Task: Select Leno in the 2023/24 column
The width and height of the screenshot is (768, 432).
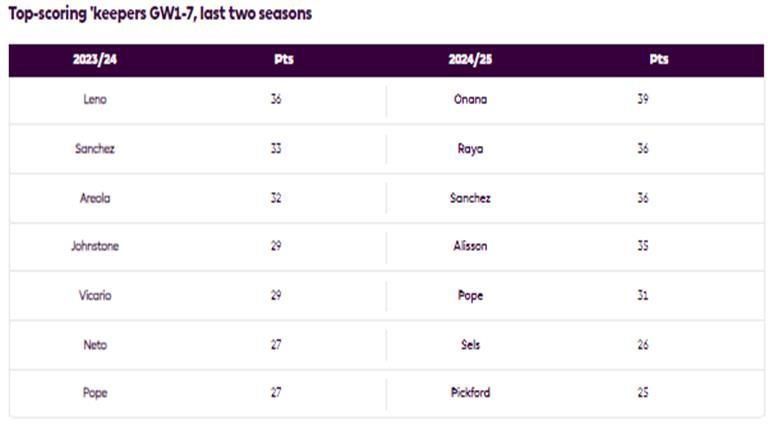Action: pos(95,100)
